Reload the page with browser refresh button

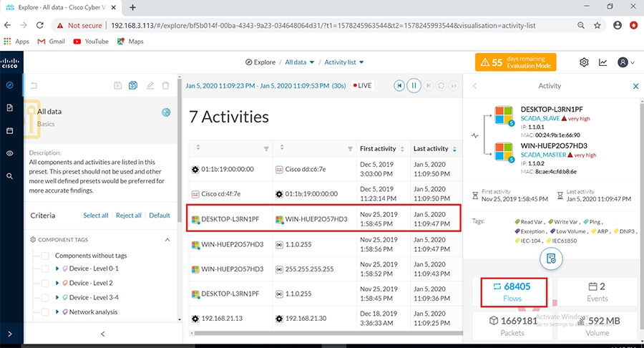[x=40, y=25]
